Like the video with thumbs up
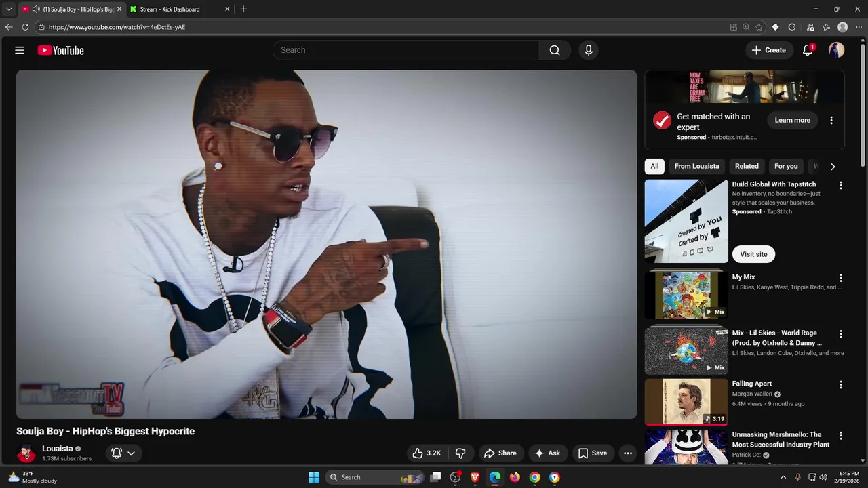 [x=427, y=453]
